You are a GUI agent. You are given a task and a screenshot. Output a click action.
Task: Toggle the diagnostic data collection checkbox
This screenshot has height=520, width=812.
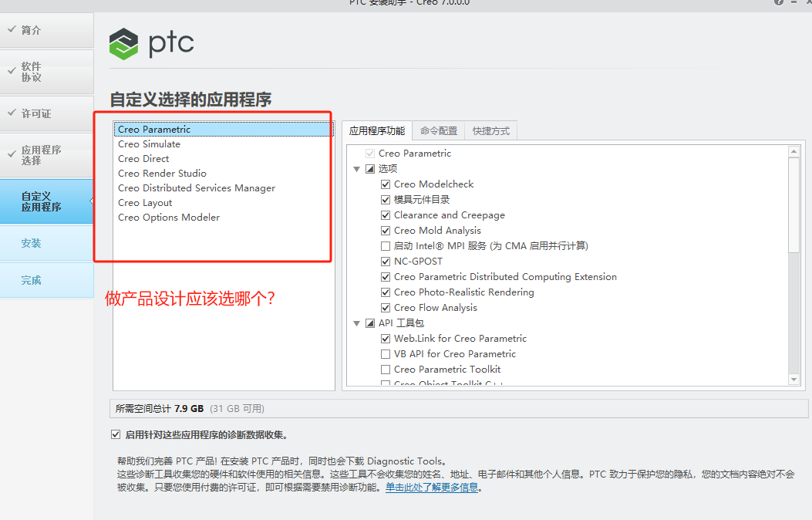116,434
